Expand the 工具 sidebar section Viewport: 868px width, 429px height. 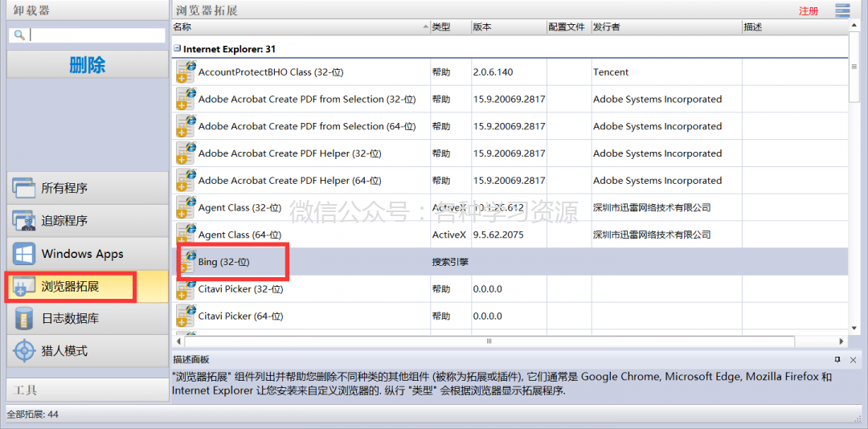[x=88, y=390]
